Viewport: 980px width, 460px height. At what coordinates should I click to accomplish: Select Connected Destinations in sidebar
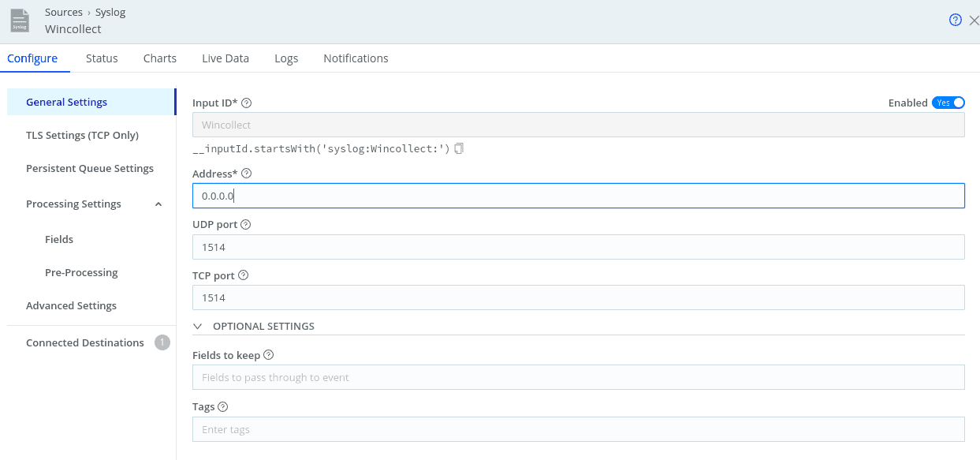pyautogui.click(x=85, y=342)
